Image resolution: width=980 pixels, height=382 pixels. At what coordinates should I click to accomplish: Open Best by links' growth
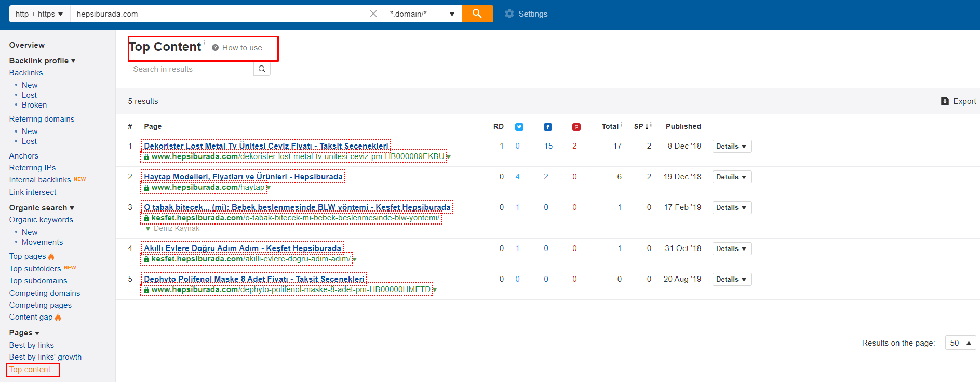pos(46,357)
